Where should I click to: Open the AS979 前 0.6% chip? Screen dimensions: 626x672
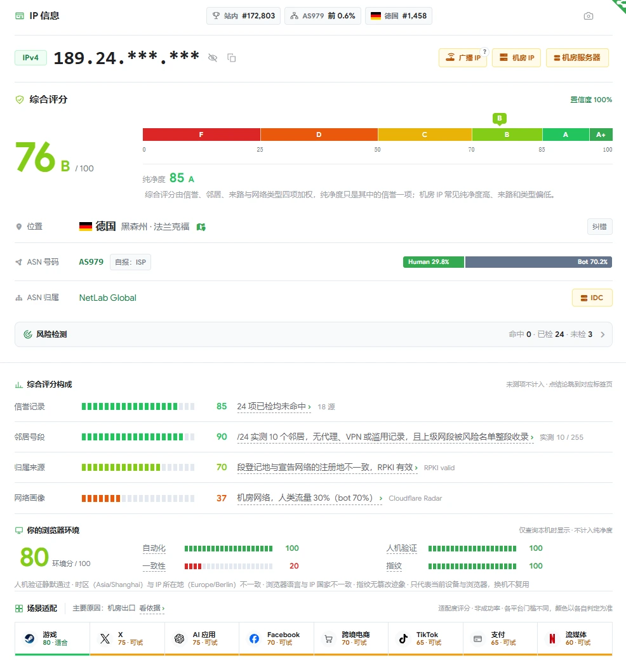click(323, 16)
